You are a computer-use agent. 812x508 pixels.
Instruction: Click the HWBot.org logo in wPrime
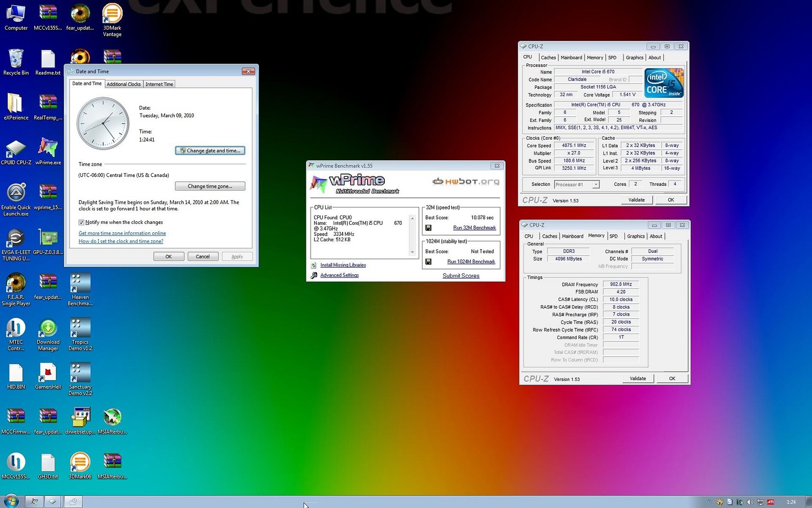pyautogui.click(x=466, y=182)
